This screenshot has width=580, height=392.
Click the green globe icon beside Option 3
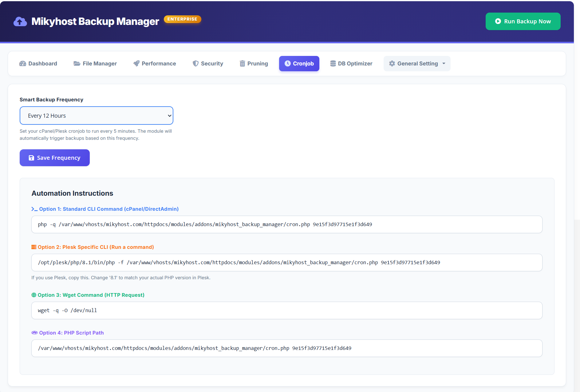tap(34, 295)
